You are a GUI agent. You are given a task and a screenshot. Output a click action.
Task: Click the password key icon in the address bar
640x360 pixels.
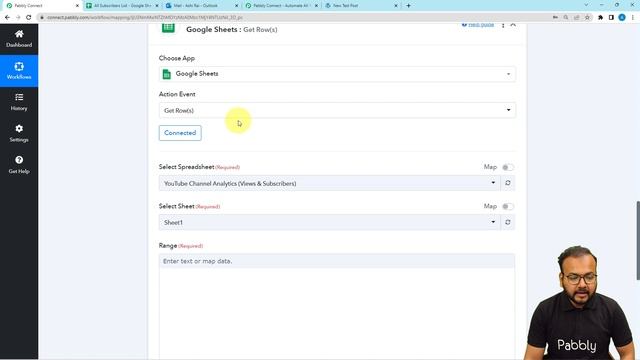coord(555,18)
